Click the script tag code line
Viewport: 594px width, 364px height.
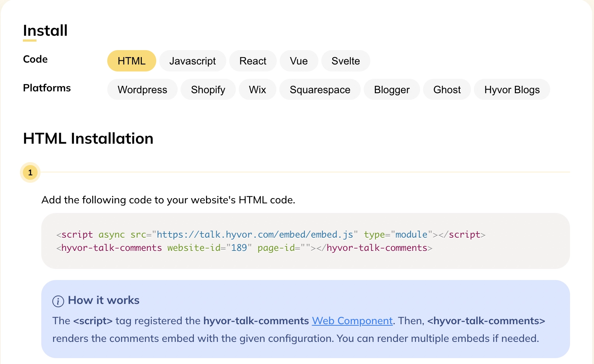click(x=271, y=235)
